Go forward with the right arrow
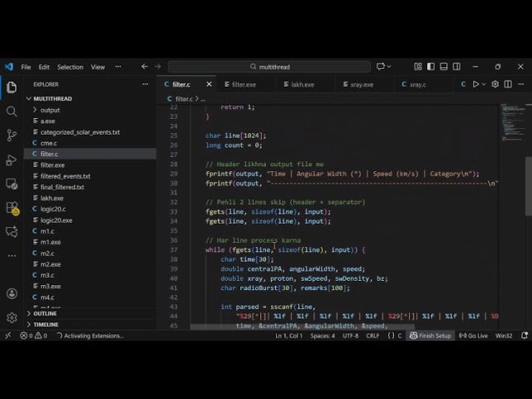 (158, 66)
